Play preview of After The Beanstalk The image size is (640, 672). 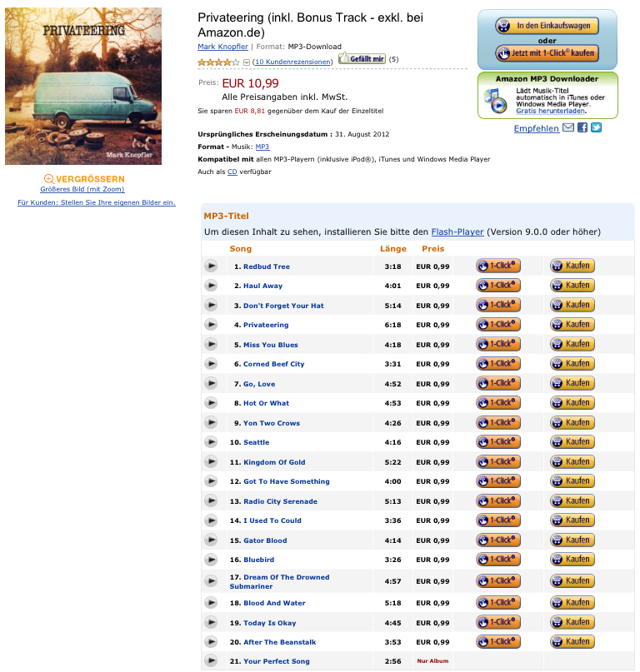pos(211,642)
